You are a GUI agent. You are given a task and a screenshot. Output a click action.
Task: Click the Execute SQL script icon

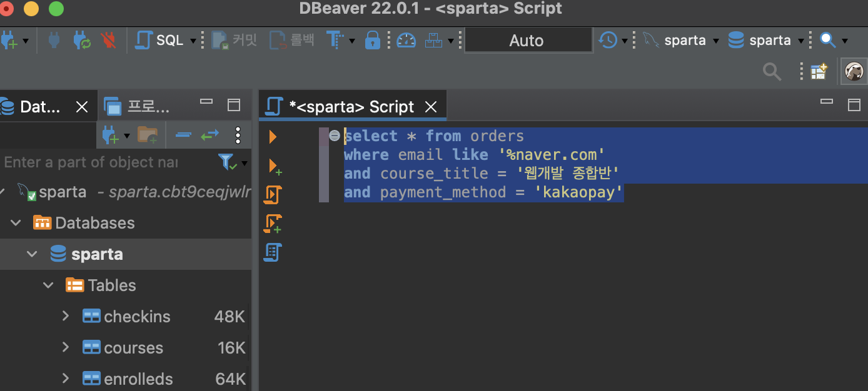point(273,195)
